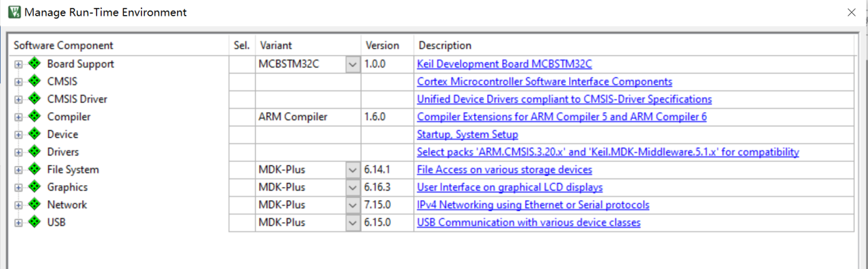
Task: Click the green diamond icon beside CMSIS Driver
Action: coord(34,99)
